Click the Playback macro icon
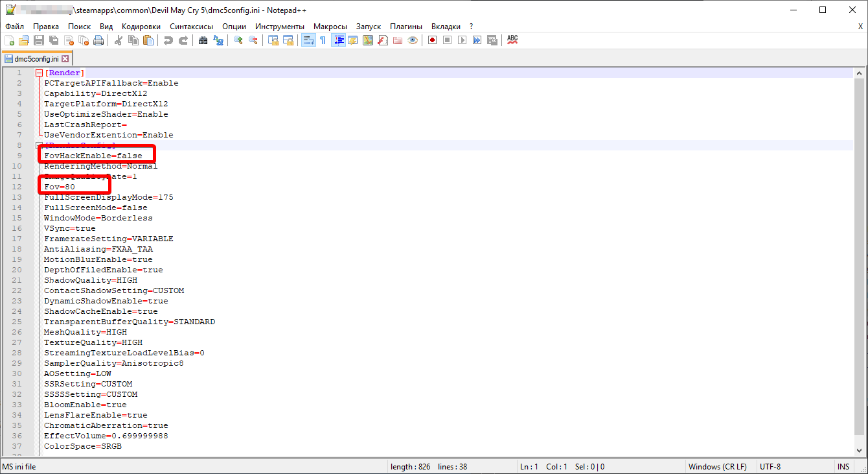This screenshot has width=868, height=474. click(x=462, y=40)
